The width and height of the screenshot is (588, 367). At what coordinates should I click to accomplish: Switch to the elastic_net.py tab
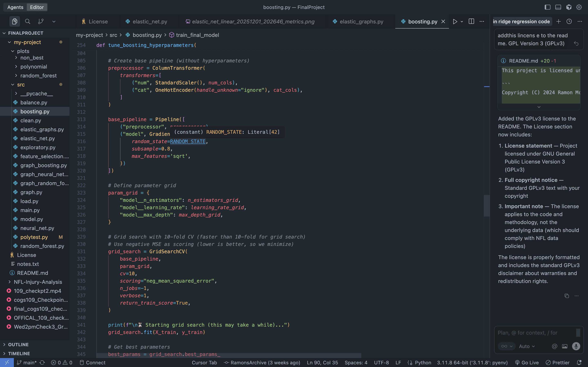point(150,21)
